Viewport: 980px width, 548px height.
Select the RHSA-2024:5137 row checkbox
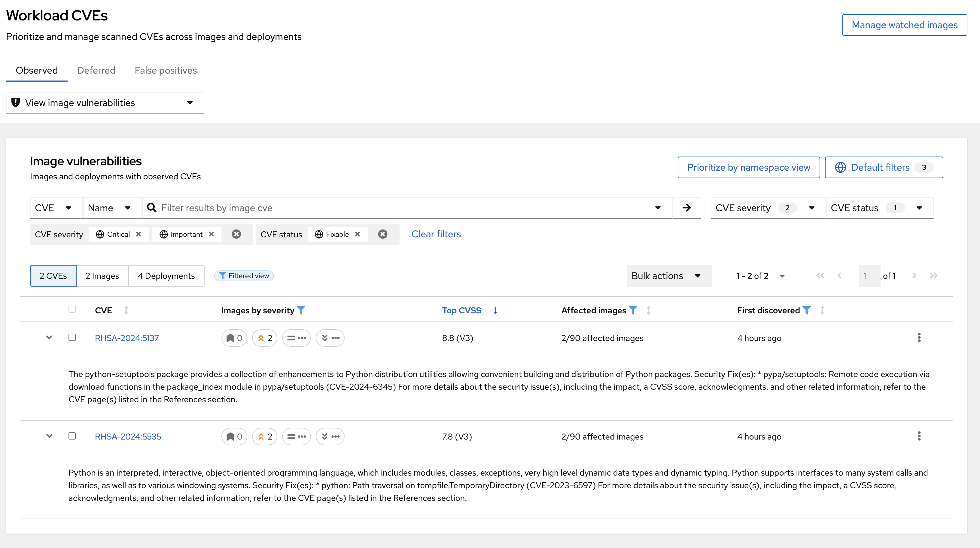[x=72, y=338]
